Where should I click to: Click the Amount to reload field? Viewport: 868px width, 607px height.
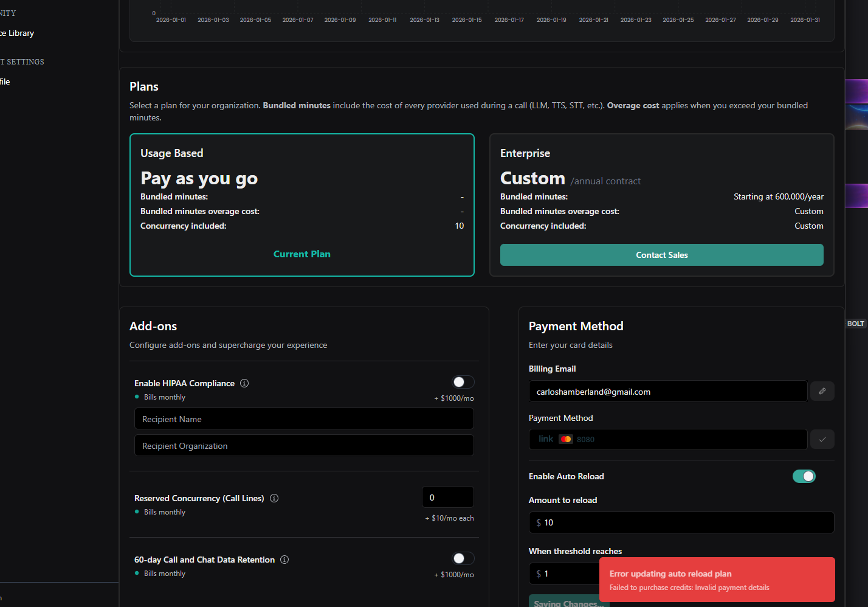[x=681, y=522]
